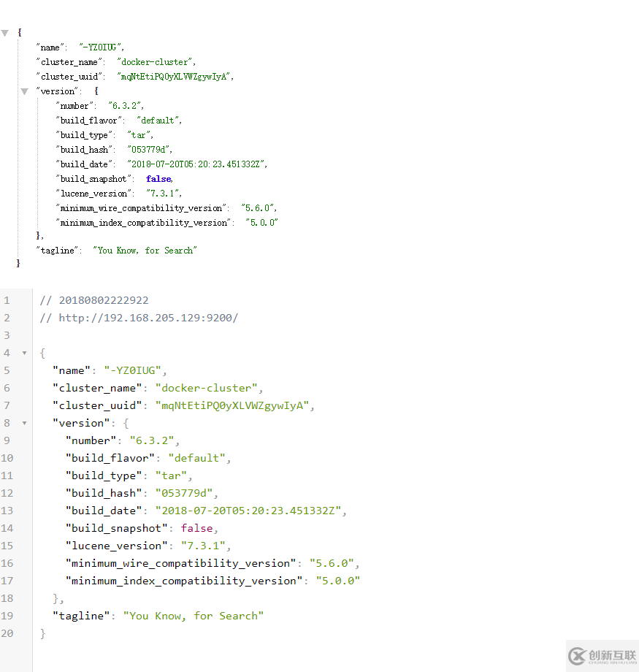639x672 pixels.
Task: Collapse the "version" node in the upper JSON tree
Action: (x=25, y=91)
